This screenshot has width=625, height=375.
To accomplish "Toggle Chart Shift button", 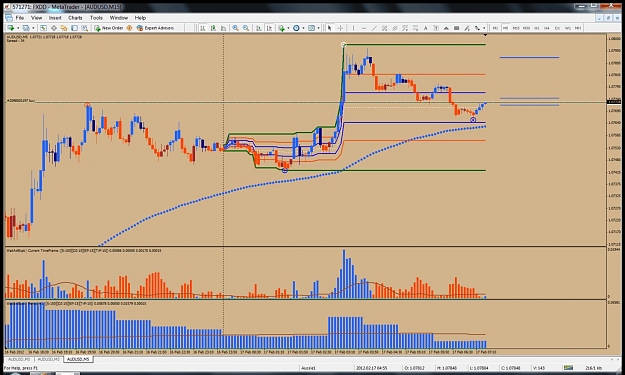I will [x=269, y=28].
